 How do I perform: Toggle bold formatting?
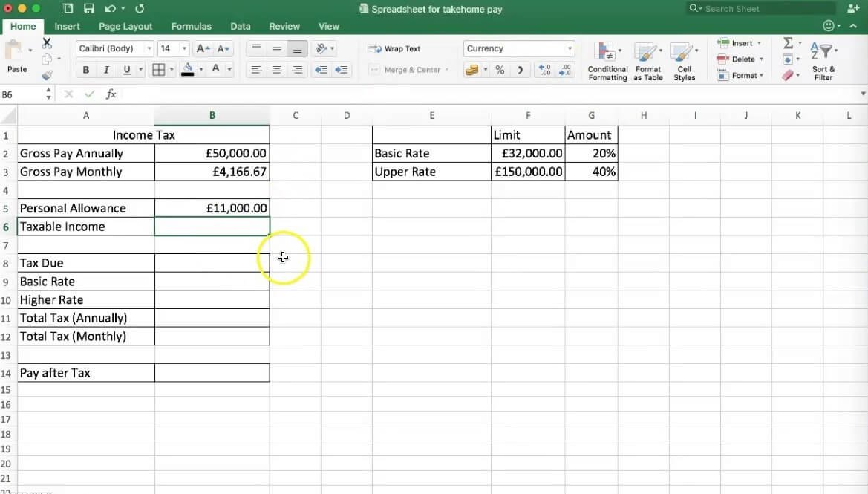(x=86, y=70)
